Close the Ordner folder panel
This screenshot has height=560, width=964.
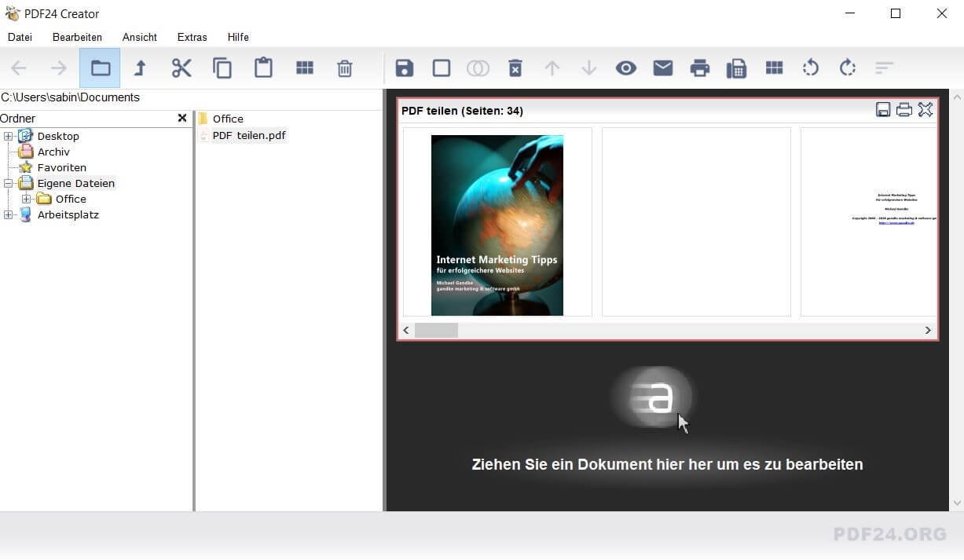point(182,118)
